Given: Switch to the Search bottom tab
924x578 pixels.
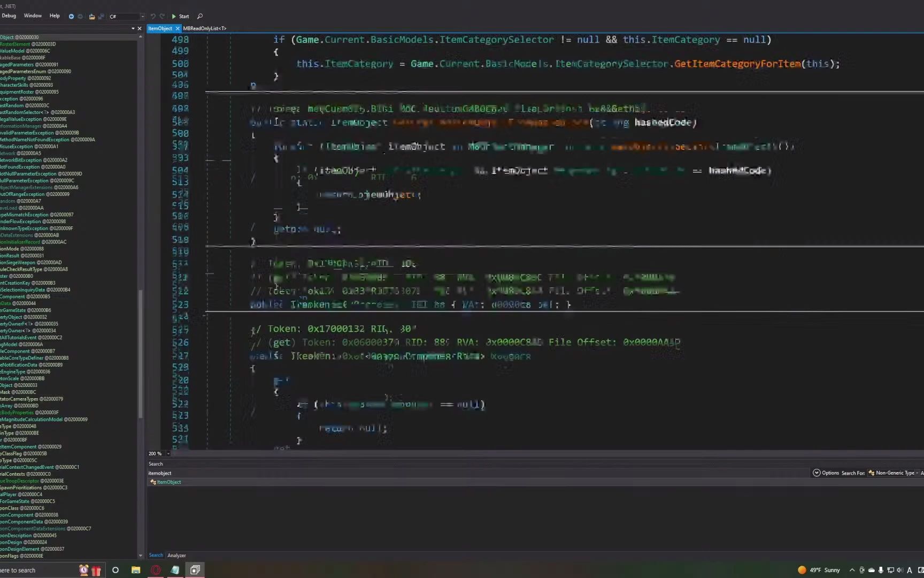Looking at the screenshot, I should [156, 555].
